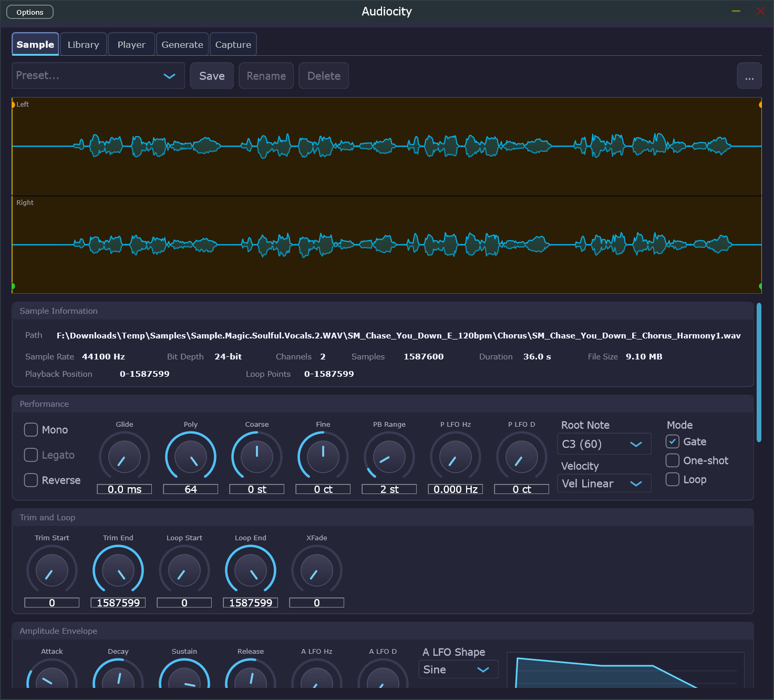Open the Generate tab
Image resolution: width=774 pixels, height=700 pixels.
click(182, 44)
